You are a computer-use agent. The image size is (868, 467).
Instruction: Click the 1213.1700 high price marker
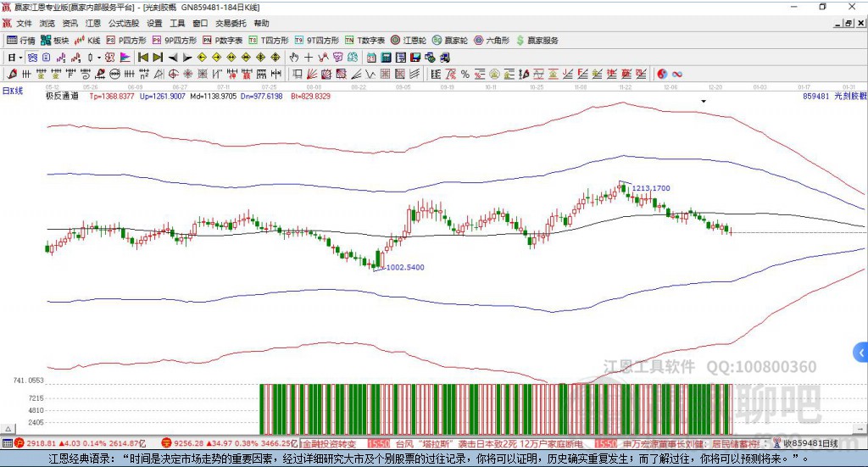click(650, 187)
